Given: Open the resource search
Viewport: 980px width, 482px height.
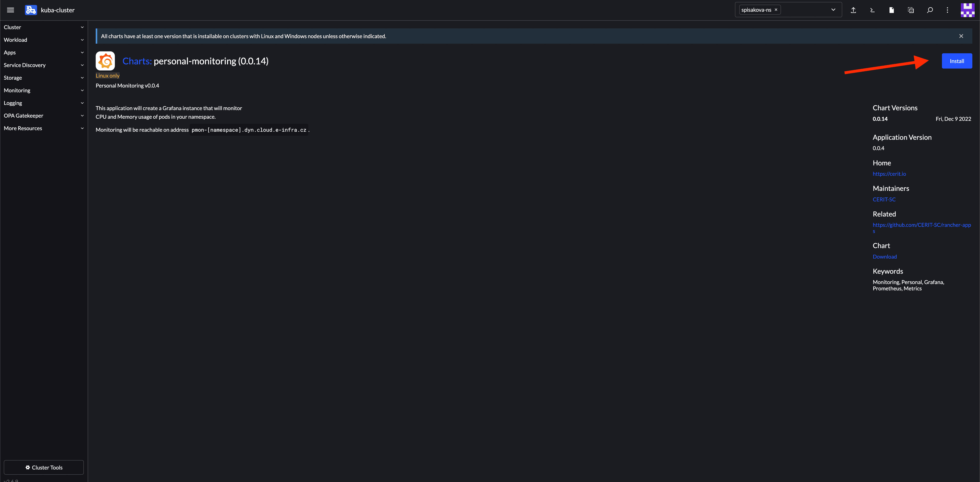Looking at the screenshot, I should tap(930, 10).
